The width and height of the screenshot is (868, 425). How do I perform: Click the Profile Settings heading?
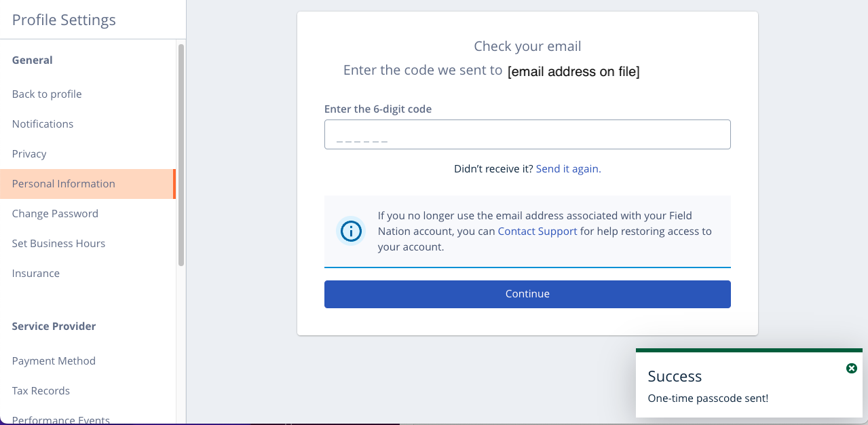tap(62, 20)
